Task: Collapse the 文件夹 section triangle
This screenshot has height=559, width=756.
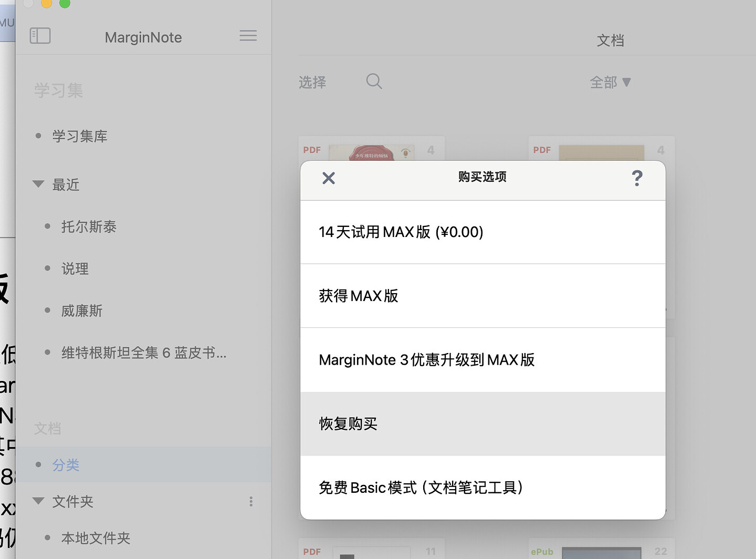Action: coord(38,501)
